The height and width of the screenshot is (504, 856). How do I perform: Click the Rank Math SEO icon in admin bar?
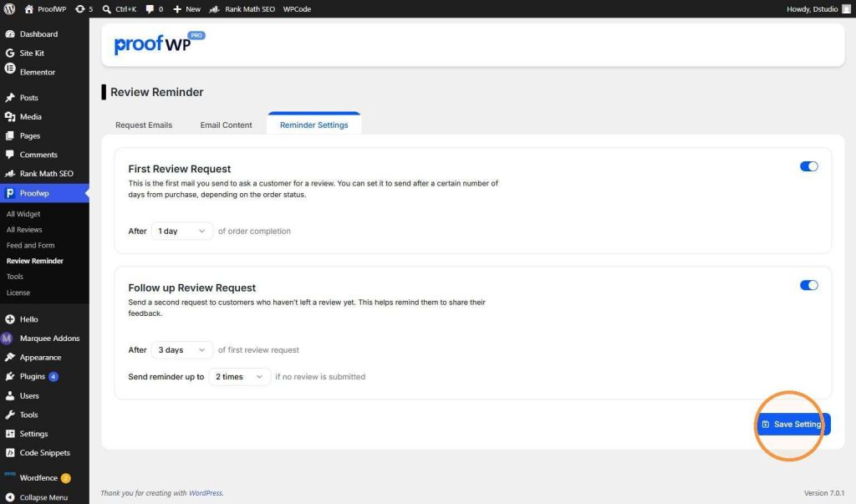[215, 9]
